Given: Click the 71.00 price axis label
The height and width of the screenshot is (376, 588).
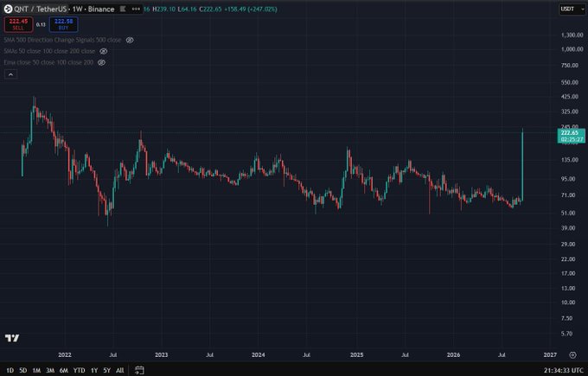Looking at the screenshot, I should [x=568, y=195].
